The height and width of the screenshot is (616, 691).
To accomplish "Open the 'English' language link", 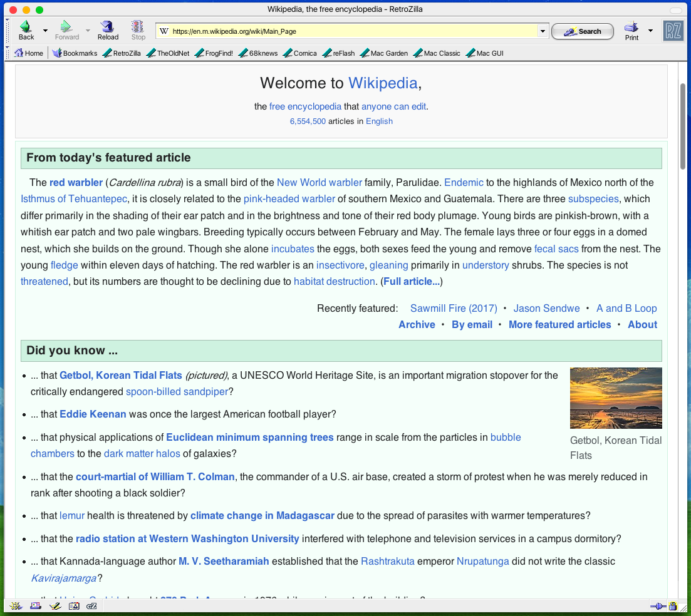I will (x=379, y=121).
